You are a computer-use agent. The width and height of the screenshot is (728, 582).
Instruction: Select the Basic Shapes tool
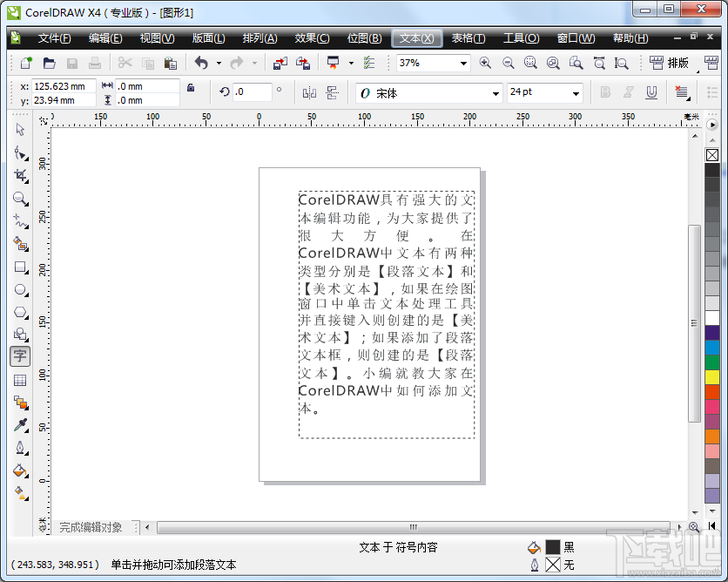20,335
